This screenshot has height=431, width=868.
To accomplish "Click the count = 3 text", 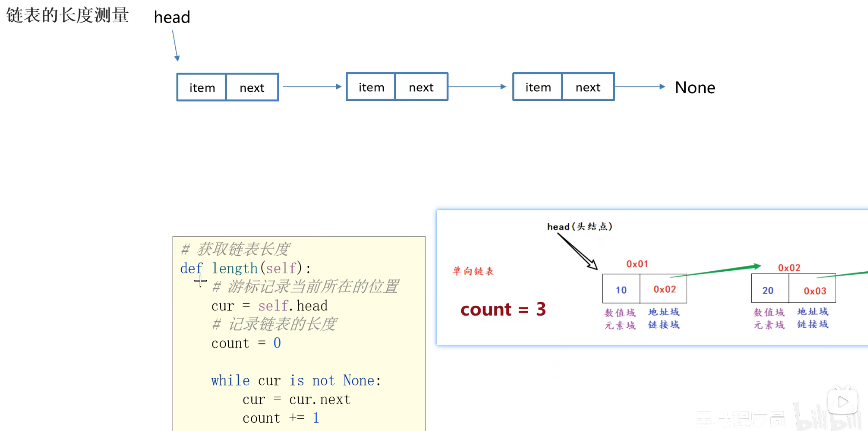I will tap(503, 309).
